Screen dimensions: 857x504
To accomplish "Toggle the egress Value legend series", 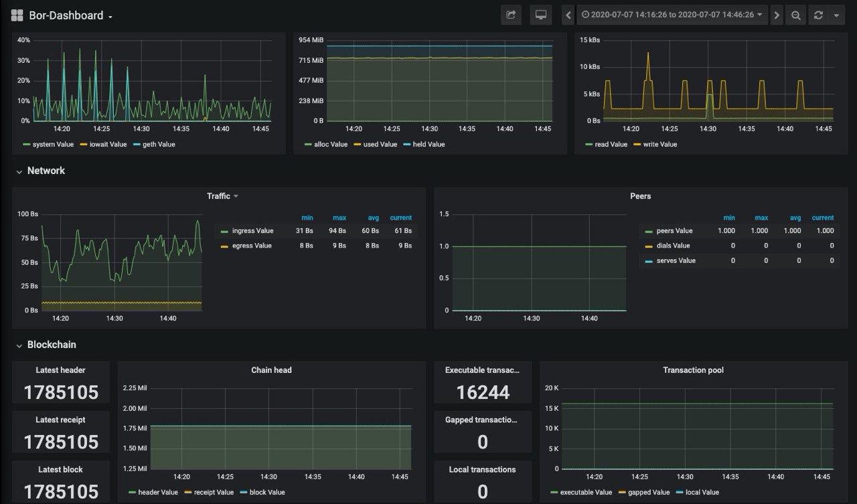I will point(252,246).
